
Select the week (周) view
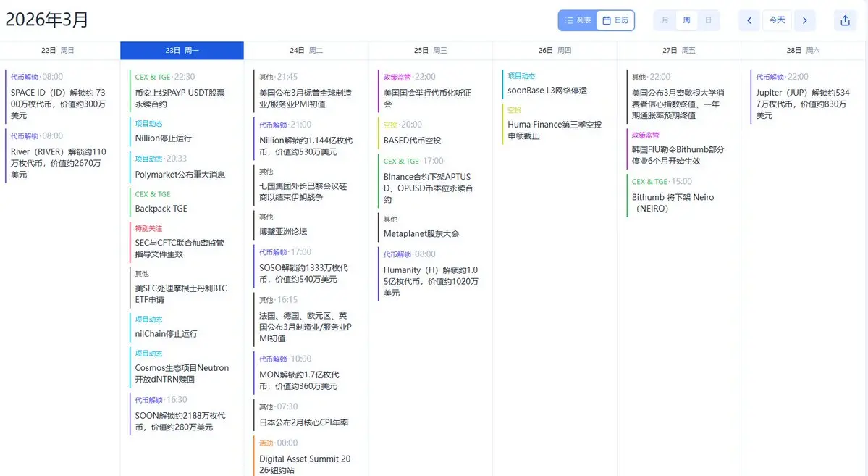686,20
